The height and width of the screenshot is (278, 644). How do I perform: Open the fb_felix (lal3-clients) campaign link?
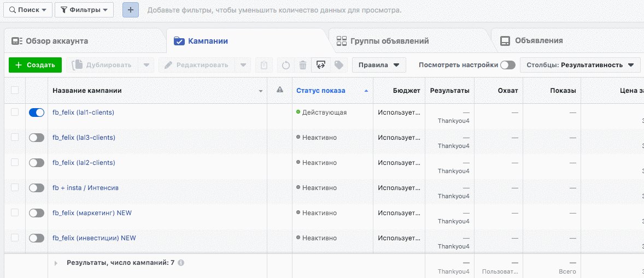click(x=84, y=138)
